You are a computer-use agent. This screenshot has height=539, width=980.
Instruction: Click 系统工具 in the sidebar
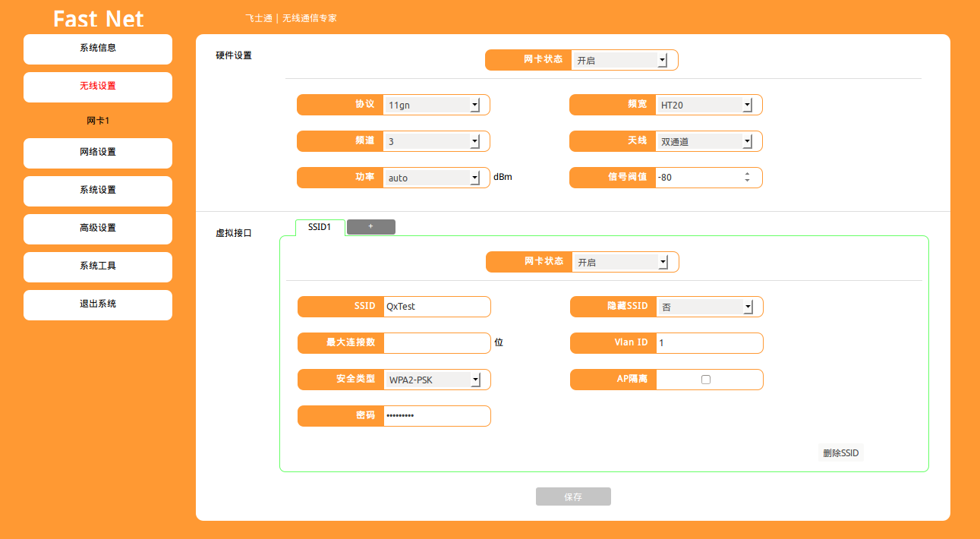(x=98, y=266)
